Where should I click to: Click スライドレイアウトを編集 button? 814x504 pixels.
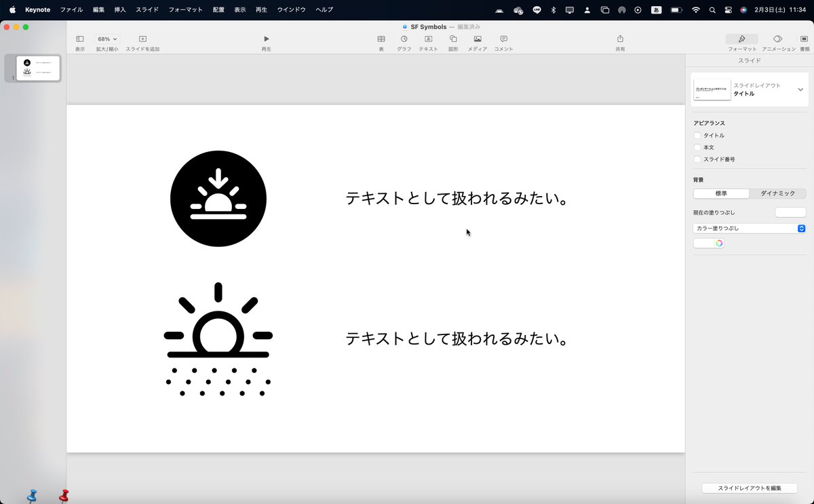(750, 488)
